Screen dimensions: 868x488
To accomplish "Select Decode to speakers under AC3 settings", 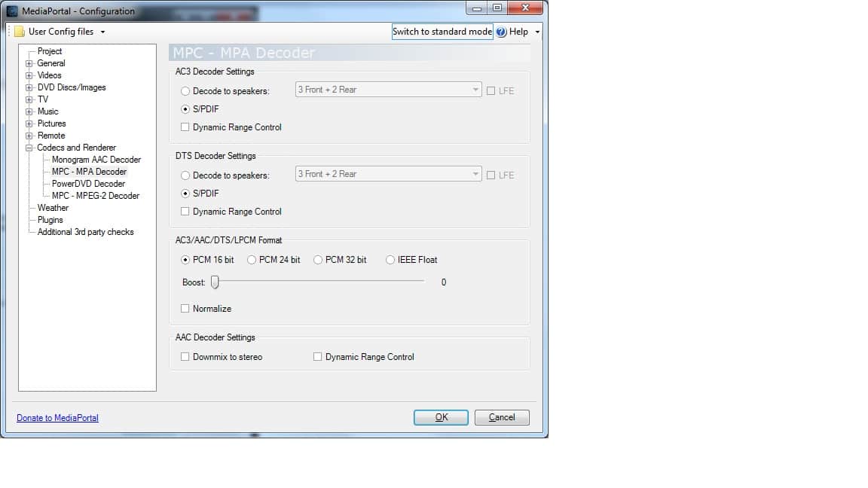I will tap(185, 91).
